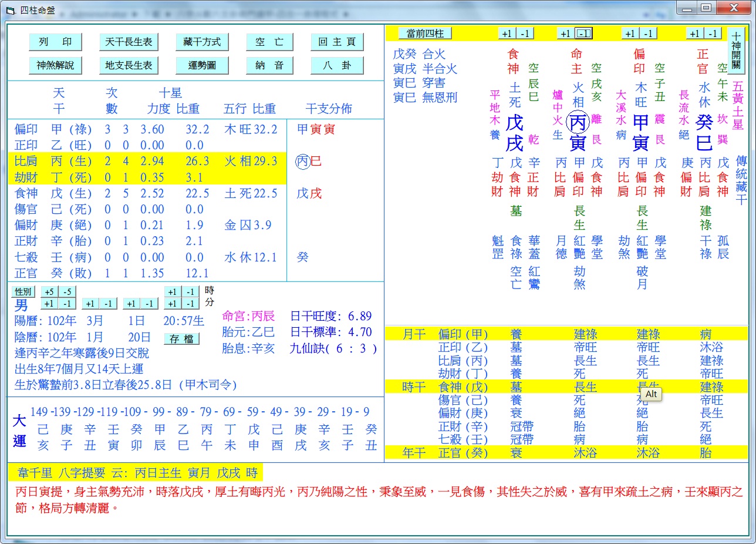
Task: Click the 年干 正官 (癸) highlighted row
Action: coord(566,452)
